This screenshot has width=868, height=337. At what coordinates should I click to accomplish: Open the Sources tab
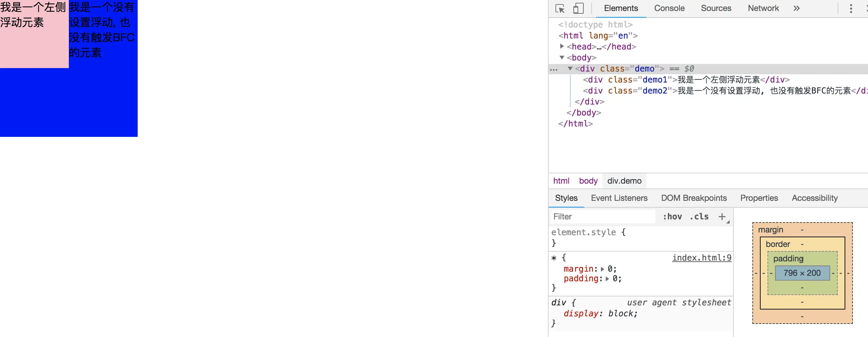(716, 8)
